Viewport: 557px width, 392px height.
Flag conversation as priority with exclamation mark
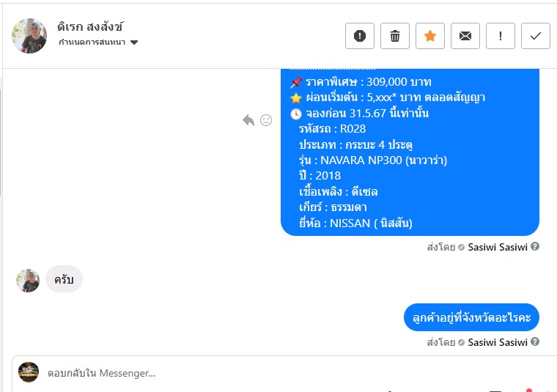pos(500,36)
